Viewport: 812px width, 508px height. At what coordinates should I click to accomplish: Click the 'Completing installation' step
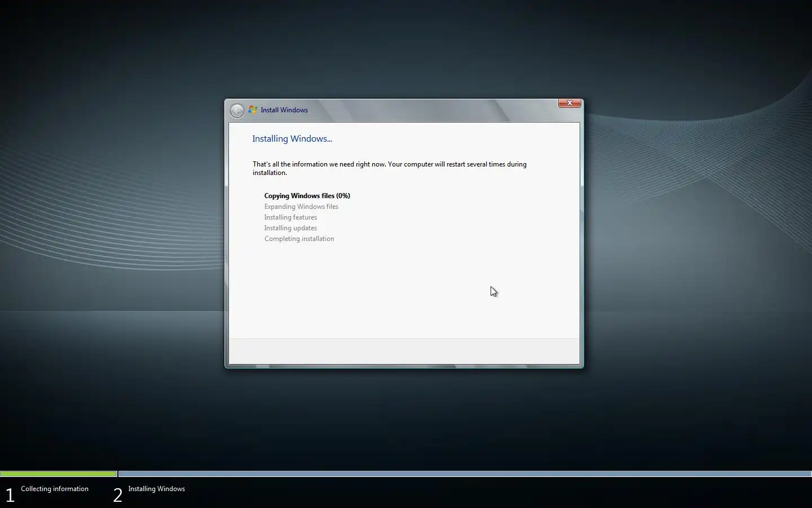click(299, 239)
